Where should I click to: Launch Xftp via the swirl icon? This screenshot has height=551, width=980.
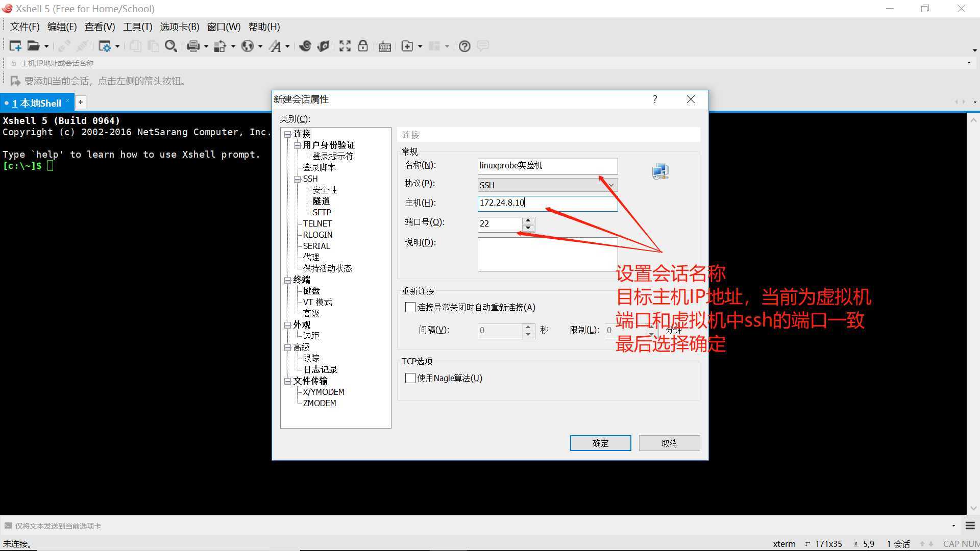[x=305, y=46]
